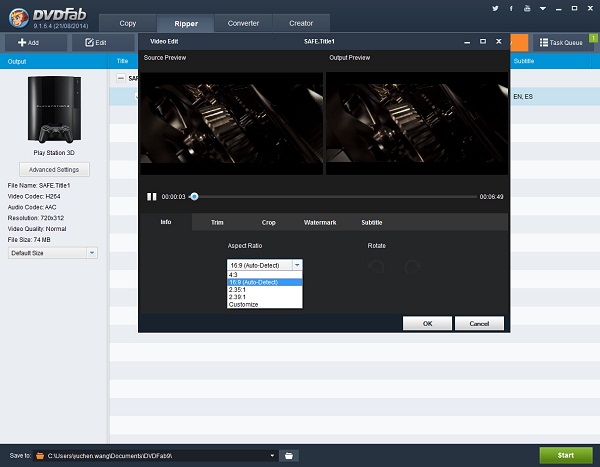Click the Add source button
The width and height of the screenshot is (600, 467).
(28, 43)
